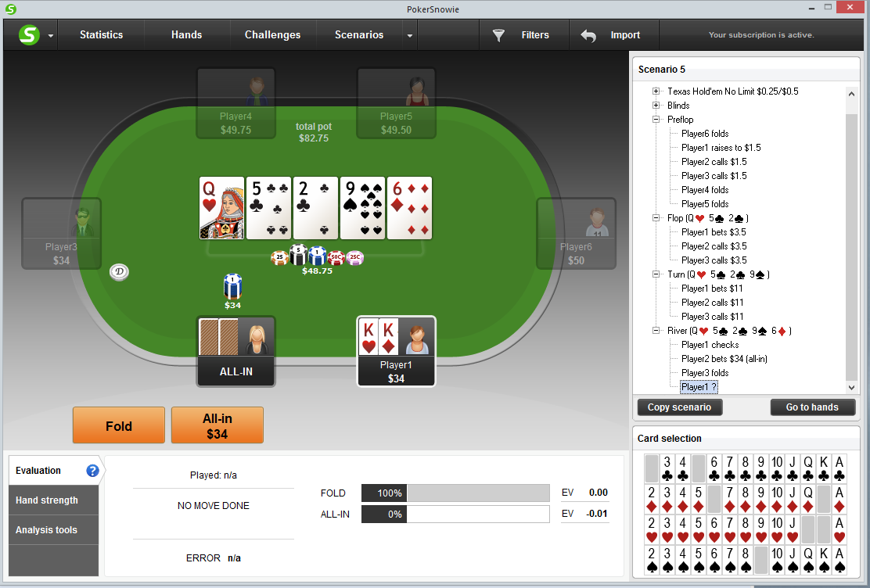
Task: Open the Evaluation help question mark
Action: (x=92, y=471)
